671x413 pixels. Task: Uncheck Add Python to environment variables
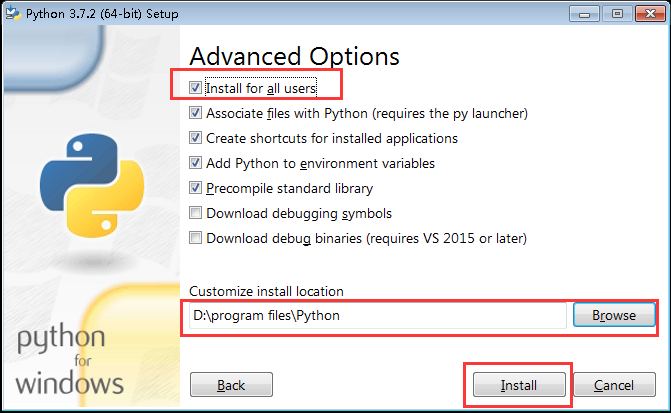(195, 163)
